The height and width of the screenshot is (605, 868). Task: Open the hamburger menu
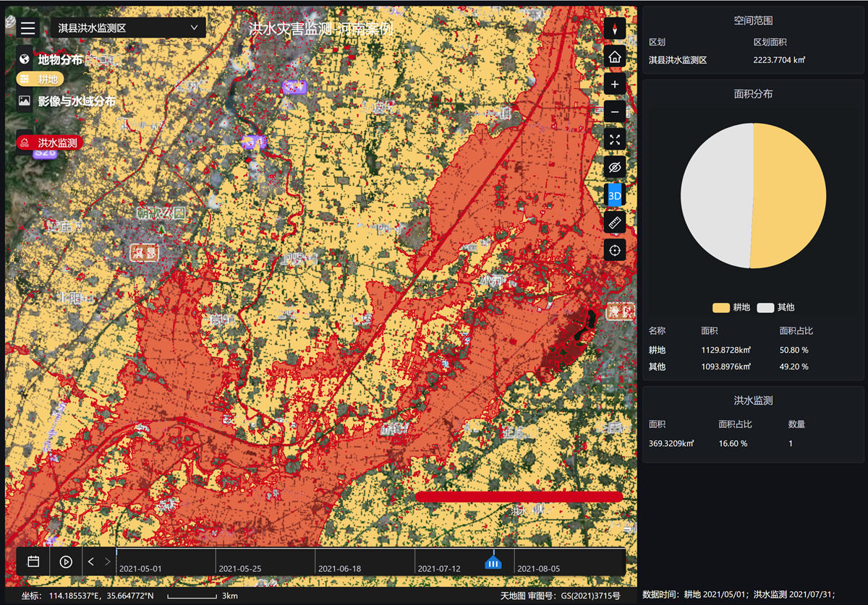tap(27, 28)
